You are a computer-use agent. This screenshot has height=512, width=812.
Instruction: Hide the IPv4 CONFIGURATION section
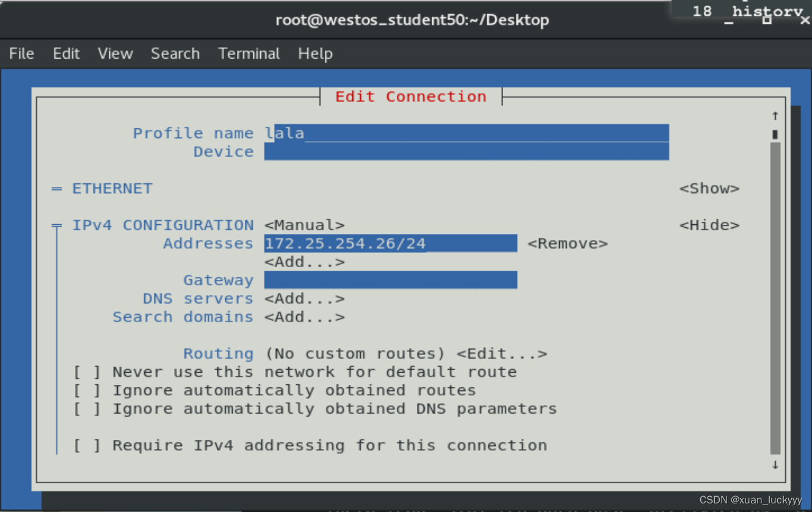(x=709, y=225)
